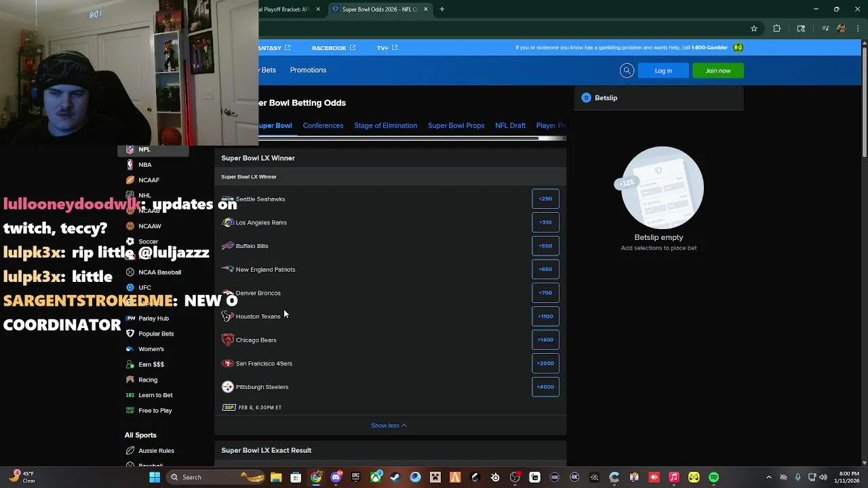
Task: Open the site search magnifier icon
Action: [x=627, y=70]
